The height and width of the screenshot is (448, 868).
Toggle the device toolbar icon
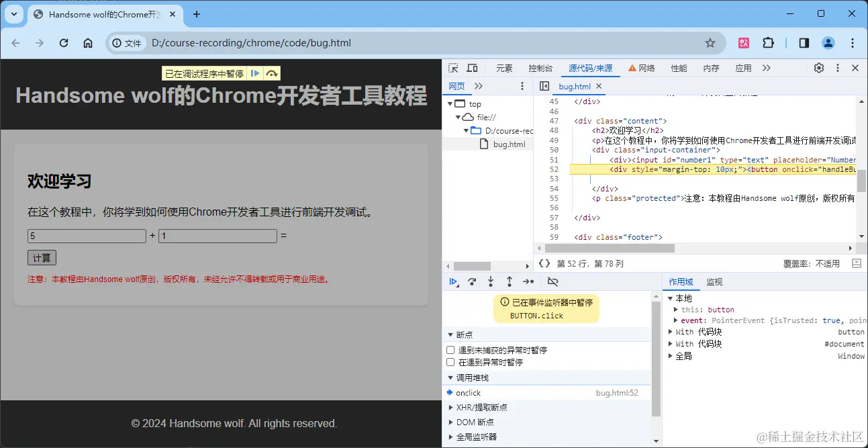pyautogui.click(x=473, y=68)
